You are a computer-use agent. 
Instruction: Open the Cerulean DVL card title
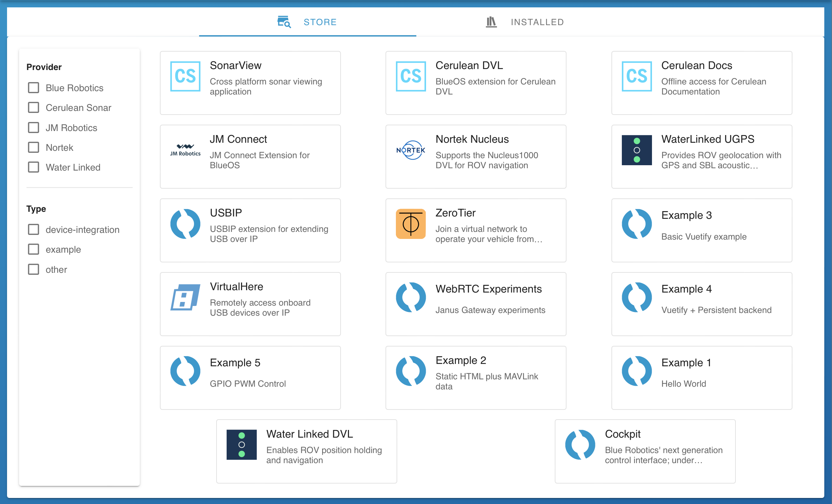tap(469, 65)
